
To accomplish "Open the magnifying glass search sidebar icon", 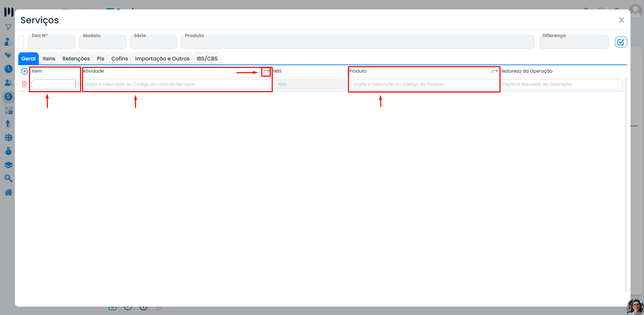I will [x=8, y=179].
